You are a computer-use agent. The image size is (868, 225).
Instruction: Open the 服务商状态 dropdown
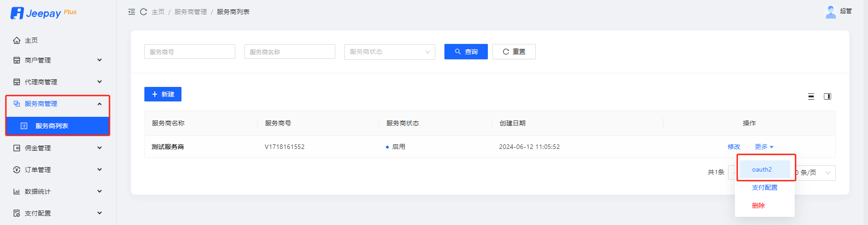point(389,52)
